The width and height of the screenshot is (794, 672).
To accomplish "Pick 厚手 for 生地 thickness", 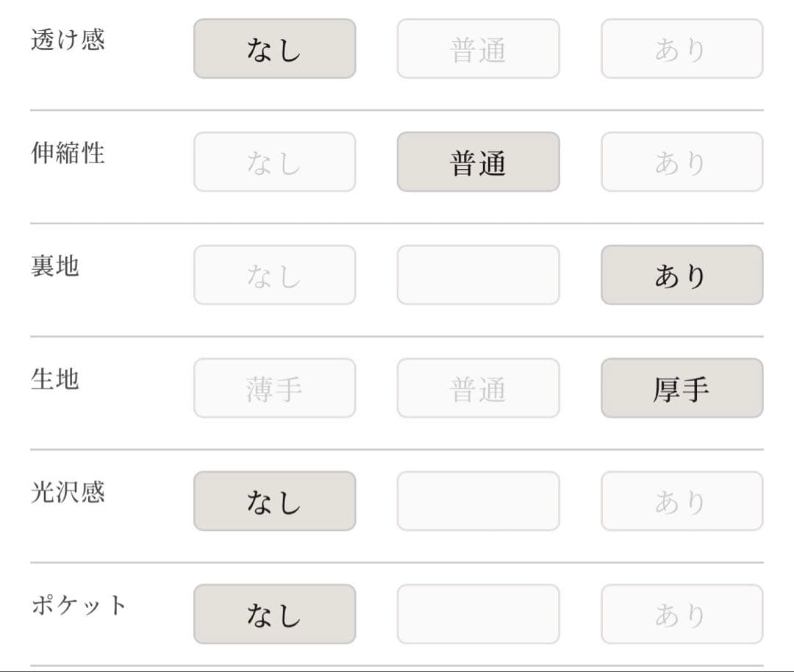I will click(682, 388).
